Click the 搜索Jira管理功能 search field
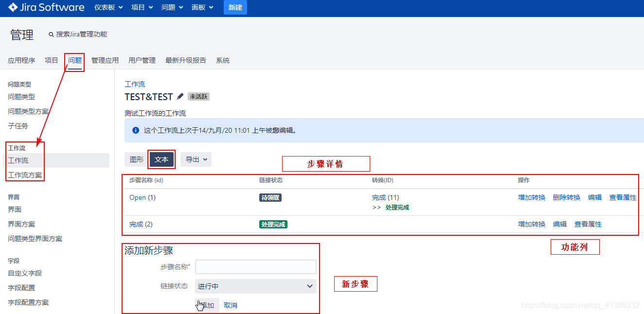The width and height of the screenshot is (644, 314). click(x=81, y=35)
